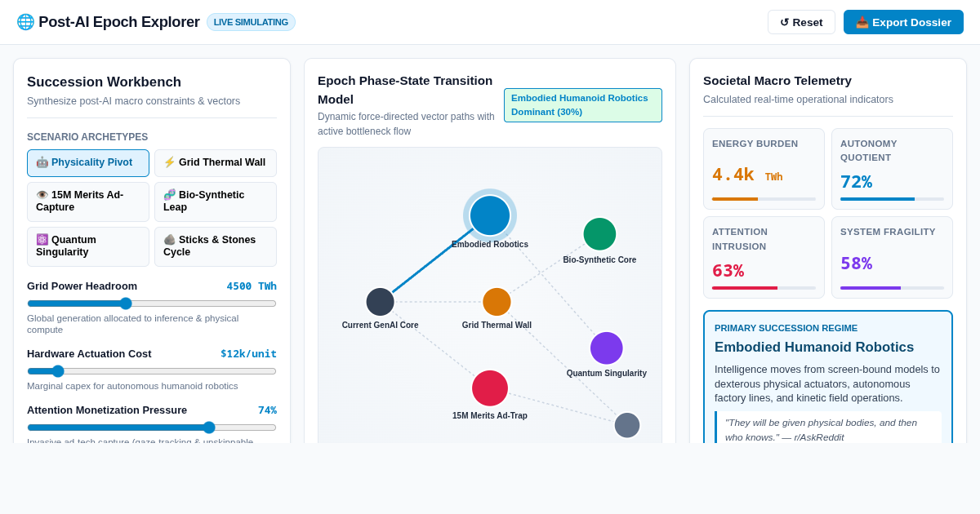Click the 74% monetization pressure value
The height and width of the screenshot is (514, 980).
point(267,410)
